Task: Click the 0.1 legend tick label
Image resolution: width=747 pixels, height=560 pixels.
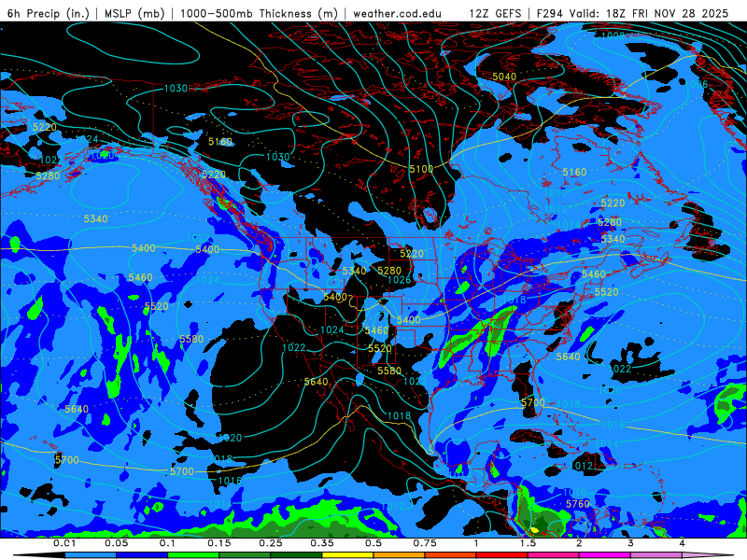Action: [x=168, y=543]
